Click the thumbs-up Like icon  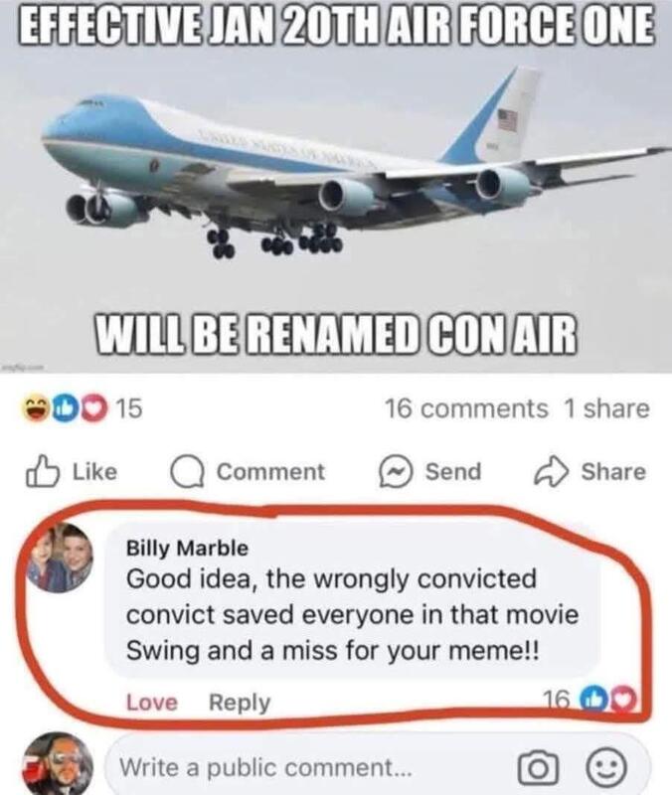[43, 471]
